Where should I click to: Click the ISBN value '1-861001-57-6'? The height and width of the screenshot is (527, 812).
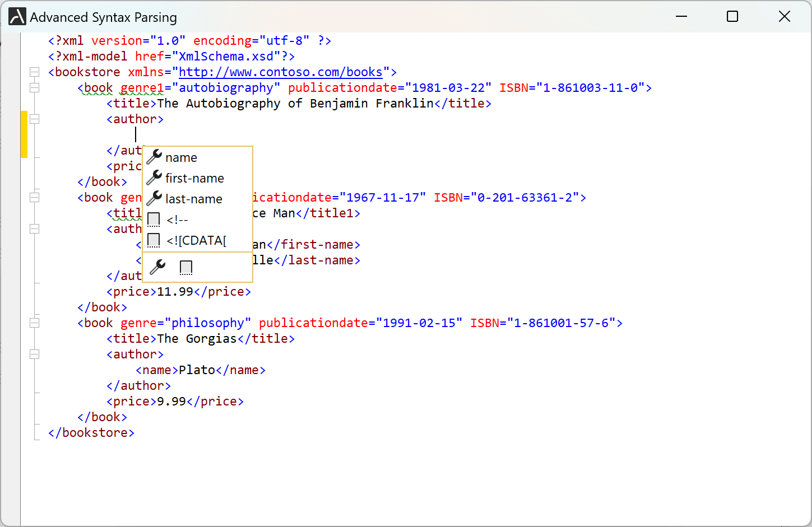point(562,323)
